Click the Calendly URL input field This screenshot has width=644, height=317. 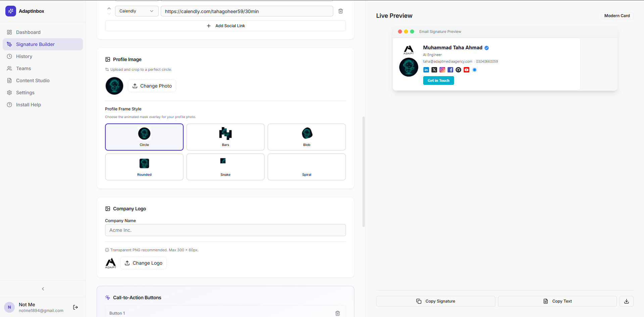click(x=247, y=11)
